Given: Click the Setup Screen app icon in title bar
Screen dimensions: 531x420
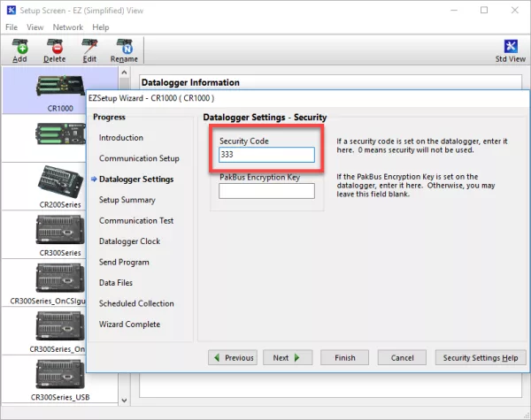Looking at the screenshot, I should pos(11,10).
